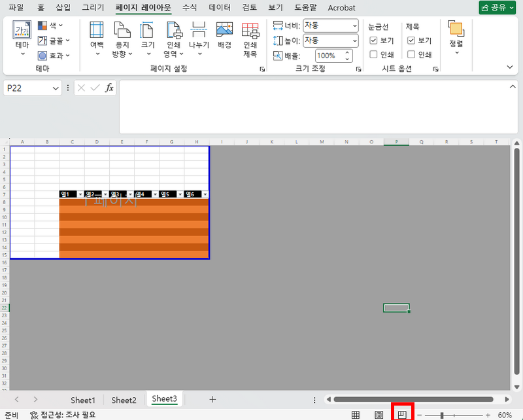Open the 정렬 arrange menu
This screenshot has height=420, width=523.
(456, 37)
